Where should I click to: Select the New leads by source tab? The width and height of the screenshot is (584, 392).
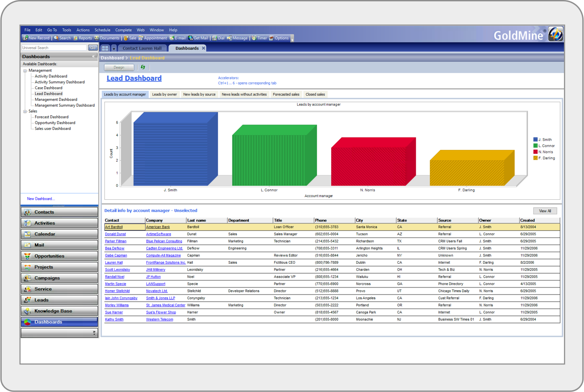(199, 94)
